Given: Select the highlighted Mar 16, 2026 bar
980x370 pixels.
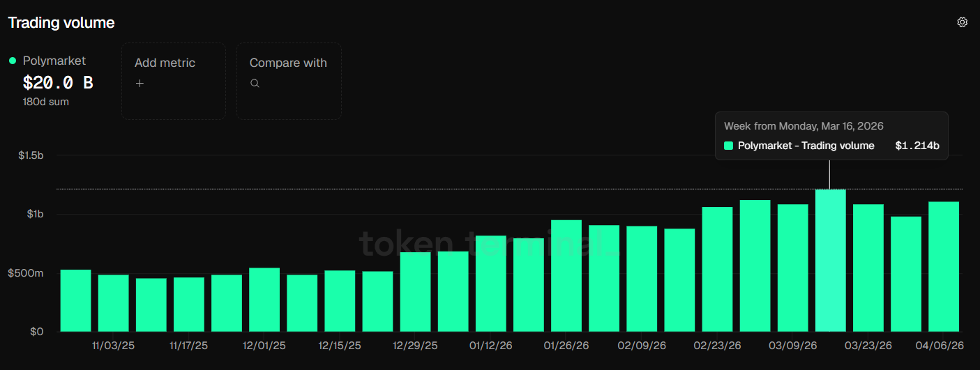Looking at the screenshot, I should click(x=831, y=260).
